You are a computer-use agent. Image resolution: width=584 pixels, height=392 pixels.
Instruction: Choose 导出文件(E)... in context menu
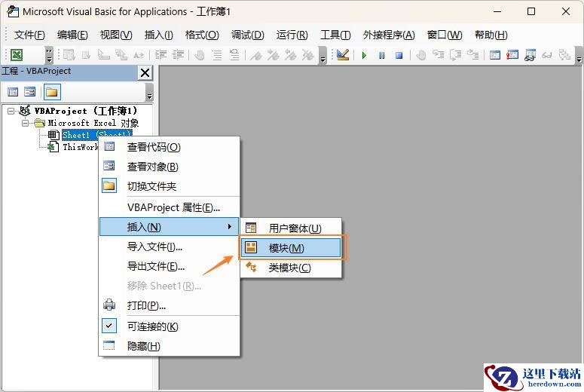(x=170, y=266)
